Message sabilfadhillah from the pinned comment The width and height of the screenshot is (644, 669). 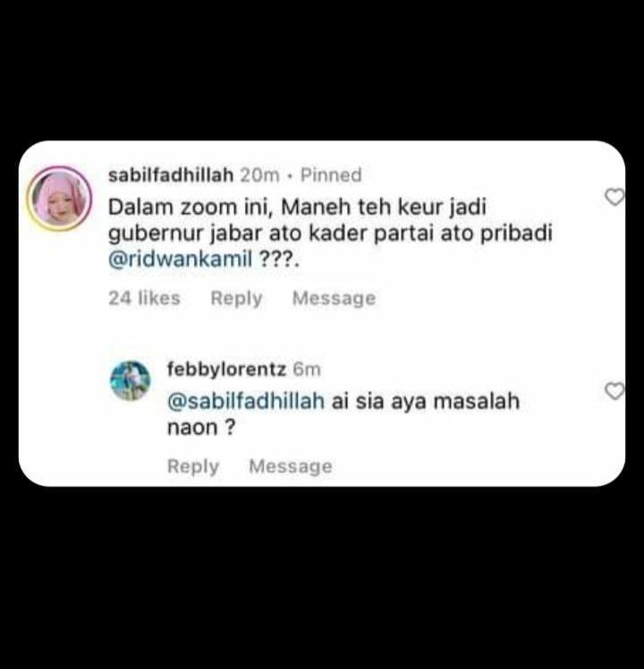click(334, 298)
